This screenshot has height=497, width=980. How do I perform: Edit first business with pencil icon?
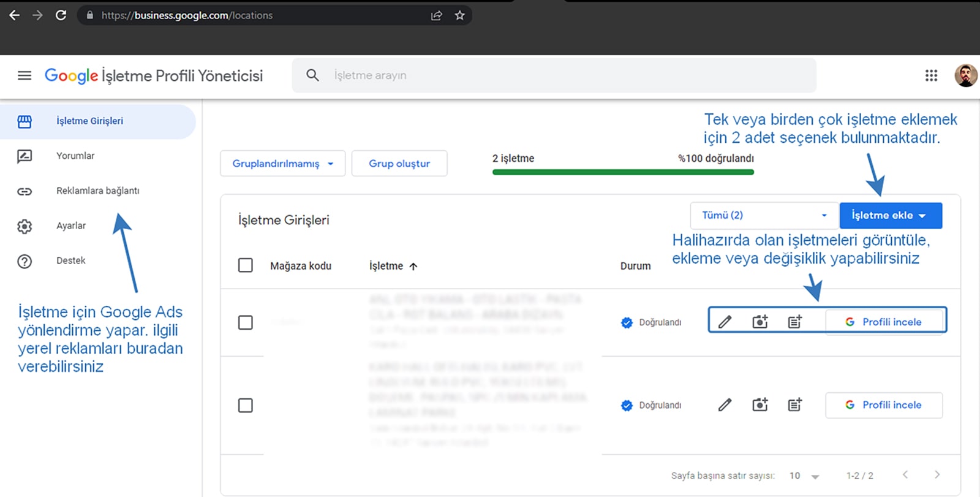(725, 322)
